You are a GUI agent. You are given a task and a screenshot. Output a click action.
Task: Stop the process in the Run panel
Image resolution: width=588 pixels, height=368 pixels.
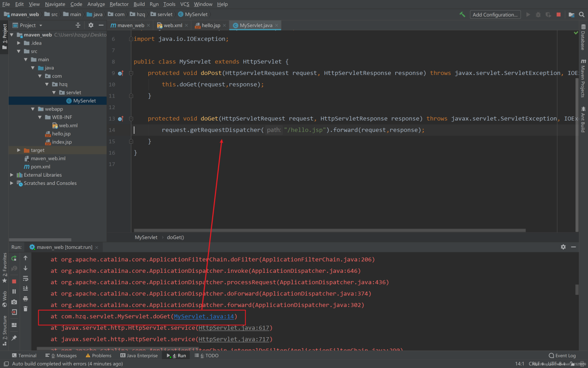14,281
